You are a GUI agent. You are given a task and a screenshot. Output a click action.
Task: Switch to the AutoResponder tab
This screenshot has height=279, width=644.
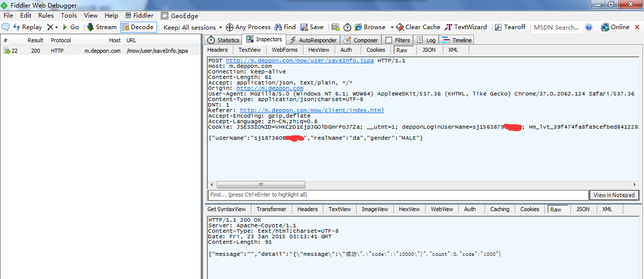[313, 40]
